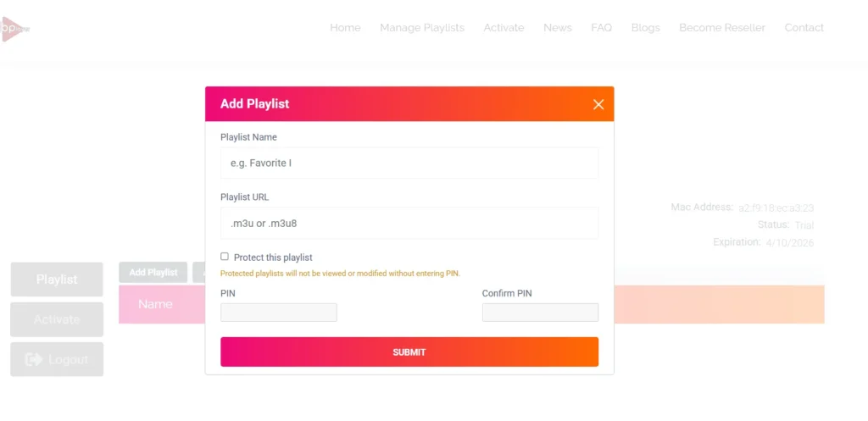This screenshot has height=421, width=868.
Task: Click the Logout button
Action: pos(57,359)
